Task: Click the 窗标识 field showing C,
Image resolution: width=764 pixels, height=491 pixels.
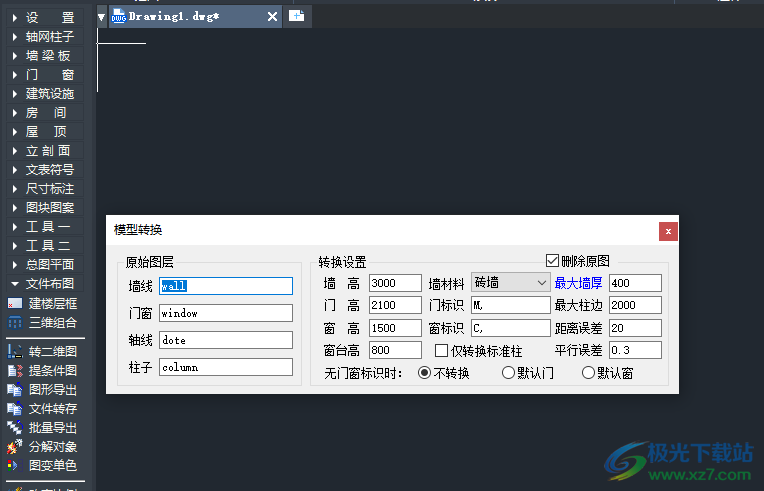Action: click(511, 328)
